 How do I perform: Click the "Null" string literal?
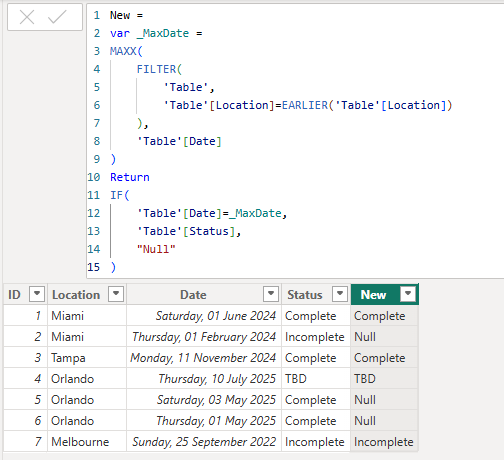pos(156,249)
